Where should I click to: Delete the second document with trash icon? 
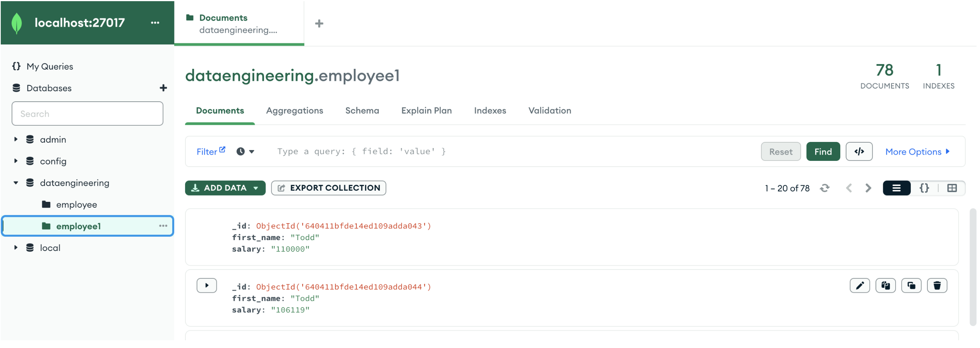[x=937, y=286]
